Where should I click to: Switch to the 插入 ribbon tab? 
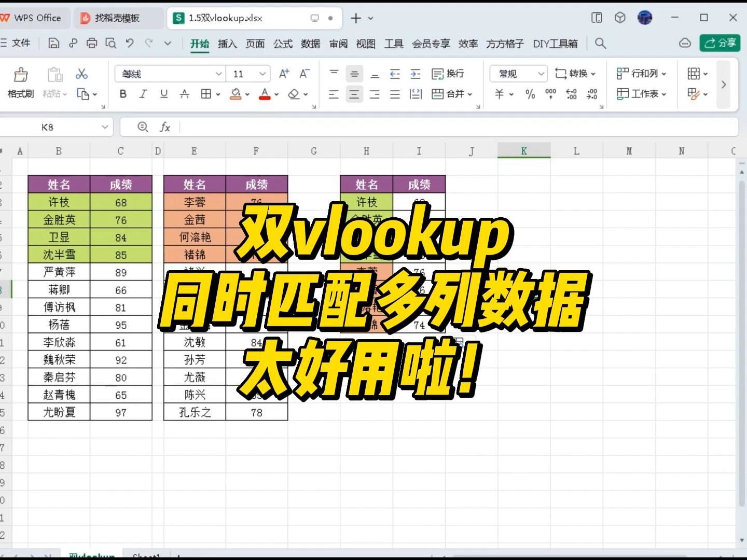(227, 44)
